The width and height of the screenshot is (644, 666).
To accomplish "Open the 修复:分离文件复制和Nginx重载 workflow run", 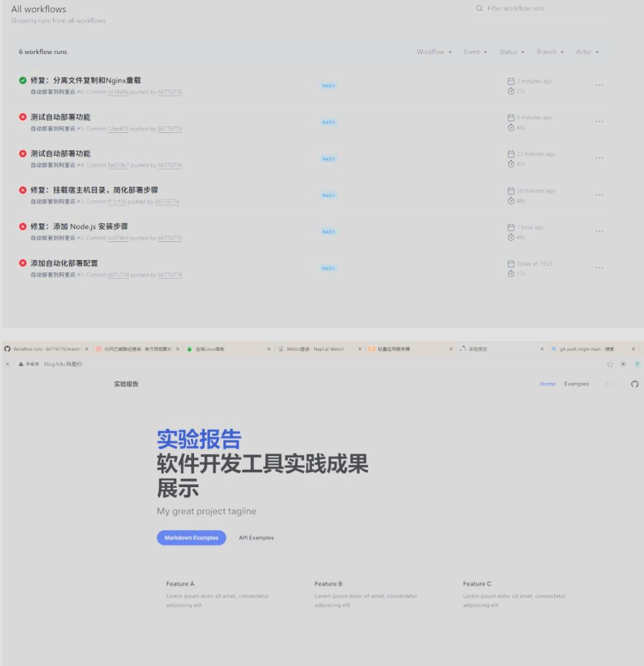I will coord(86,80).
